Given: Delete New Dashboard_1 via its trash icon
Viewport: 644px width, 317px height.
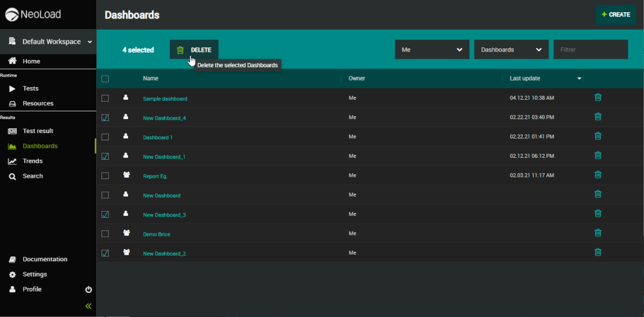Looking at the screenshot, I should click(598, 155).
